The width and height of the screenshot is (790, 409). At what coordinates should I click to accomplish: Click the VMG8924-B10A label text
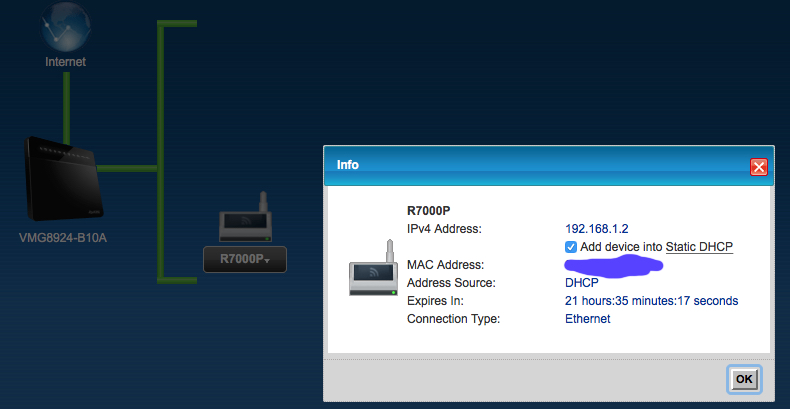63,238
